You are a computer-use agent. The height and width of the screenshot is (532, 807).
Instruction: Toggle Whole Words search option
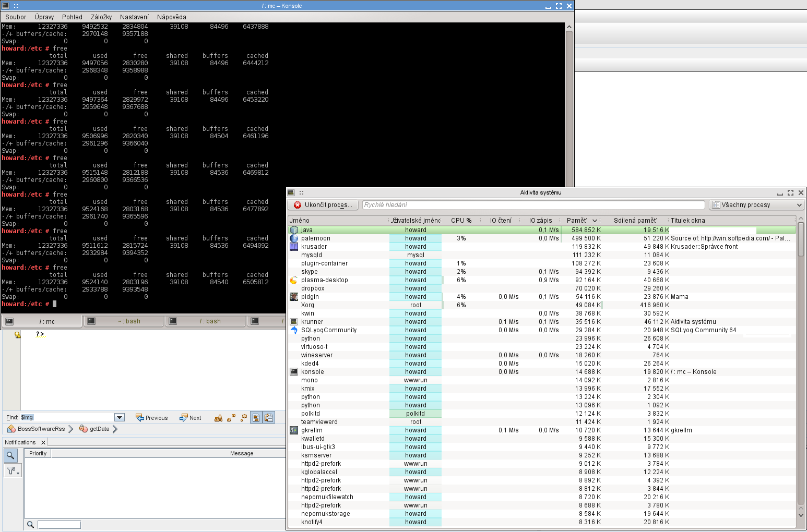(x=231, y=418)
